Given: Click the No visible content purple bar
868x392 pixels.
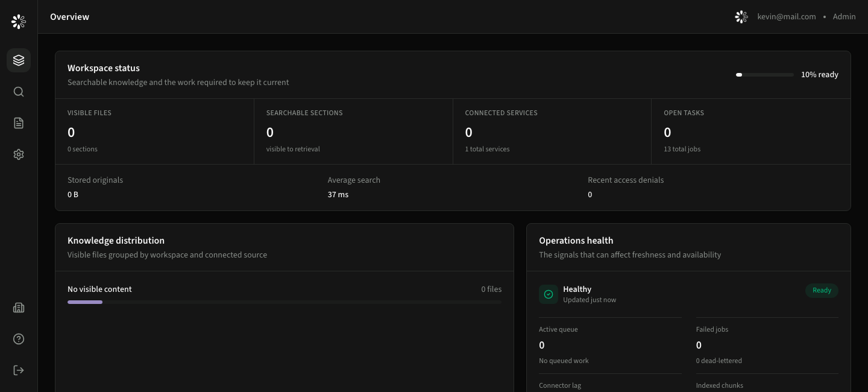Looking at the screenshot, I should point(85,302).
